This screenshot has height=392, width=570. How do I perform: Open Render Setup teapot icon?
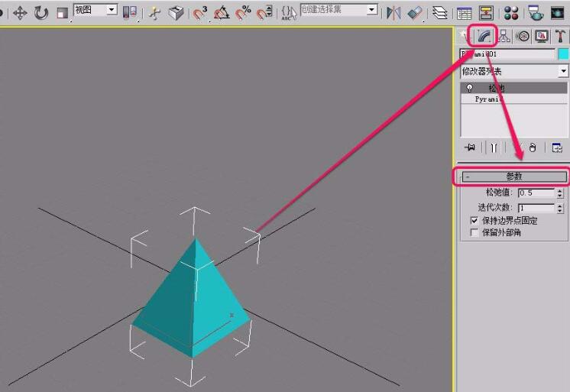click(x=535, y=13)
